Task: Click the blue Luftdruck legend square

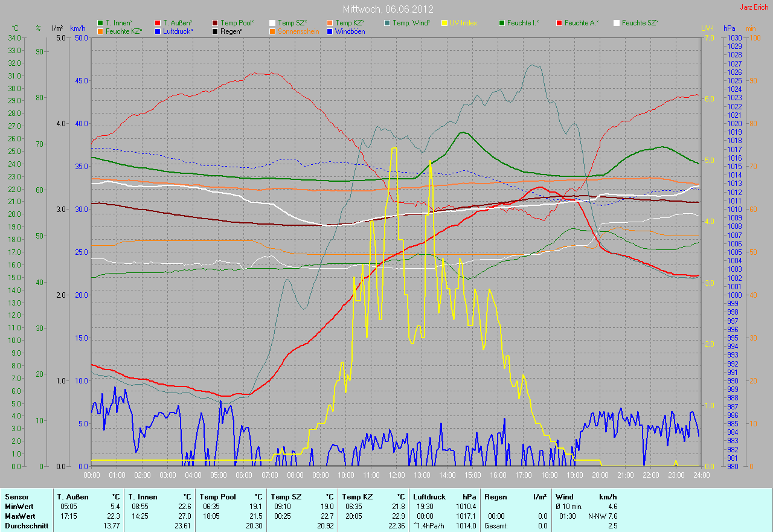Action: point(158,31)
